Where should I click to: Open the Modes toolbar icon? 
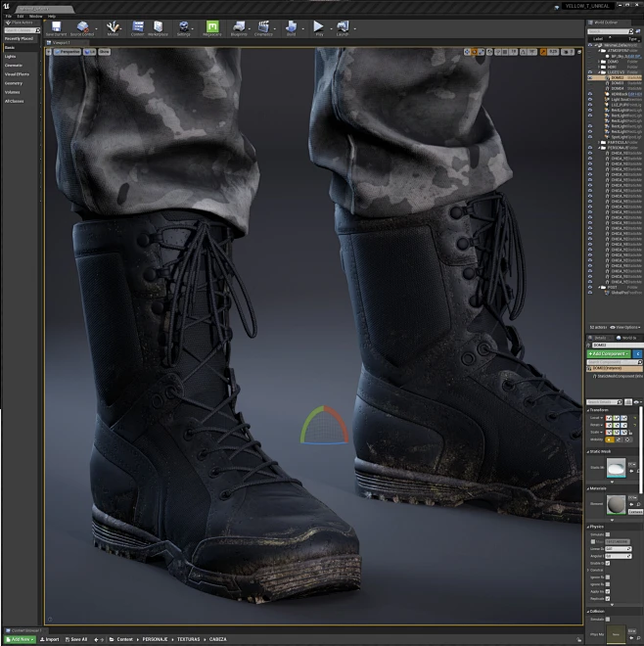pos(113,28)
